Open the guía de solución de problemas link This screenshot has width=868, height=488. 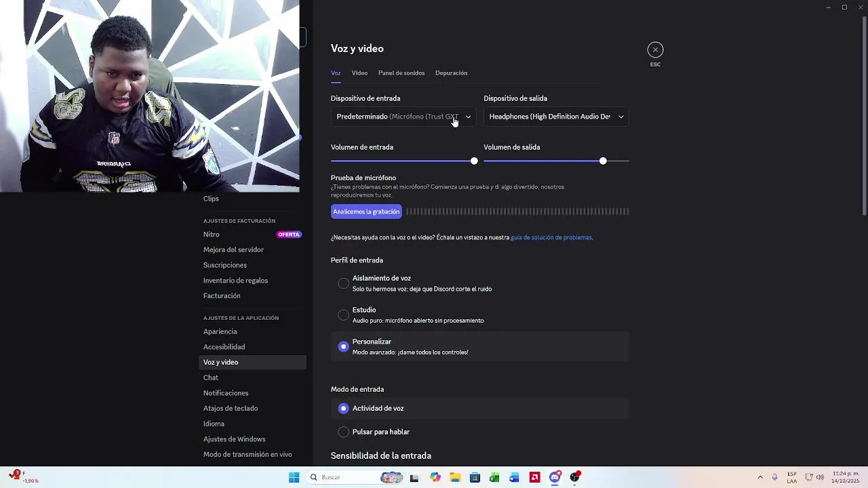(x=551, y=238)
